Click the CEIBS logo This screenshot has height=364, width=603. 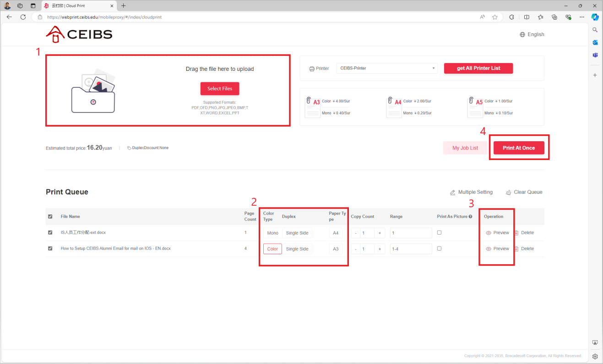point(79,34)
